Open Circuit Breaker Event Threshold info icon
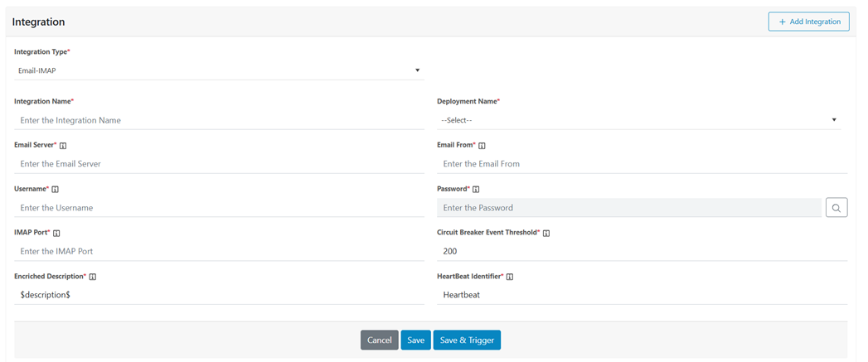The image size is (868, 362). (x=546, y=234)
